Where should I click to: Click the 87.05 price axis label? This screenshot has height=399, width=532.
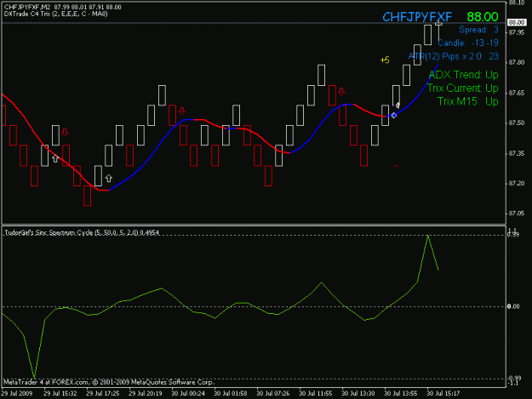516,214
